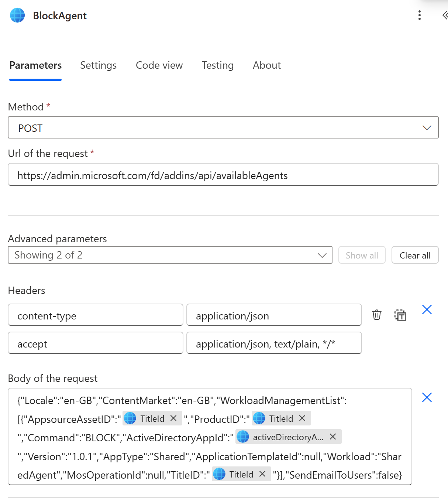Collapse the panel with double chevron icon
This screenshot has width=448, height=503.
pyautogui.click(x=444, y=15)
